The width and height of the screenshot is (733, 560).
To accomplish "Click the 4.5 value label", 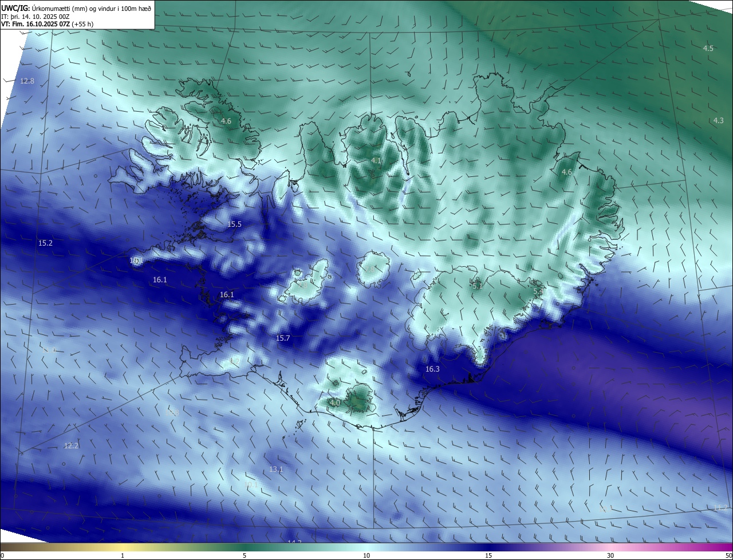I will click(708, 49).
